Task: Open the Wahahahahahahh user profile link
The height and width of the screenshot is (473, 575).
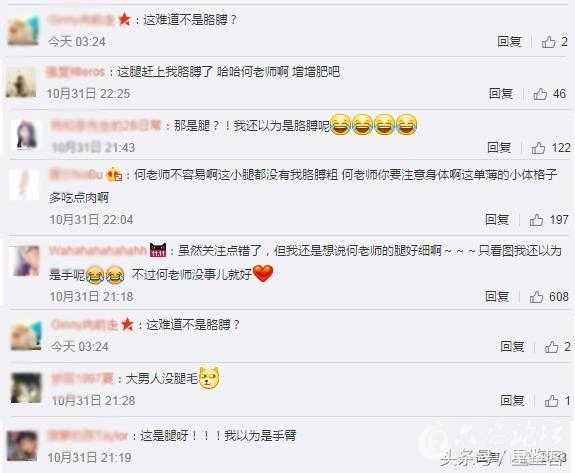Action: (x=98, y=251)
